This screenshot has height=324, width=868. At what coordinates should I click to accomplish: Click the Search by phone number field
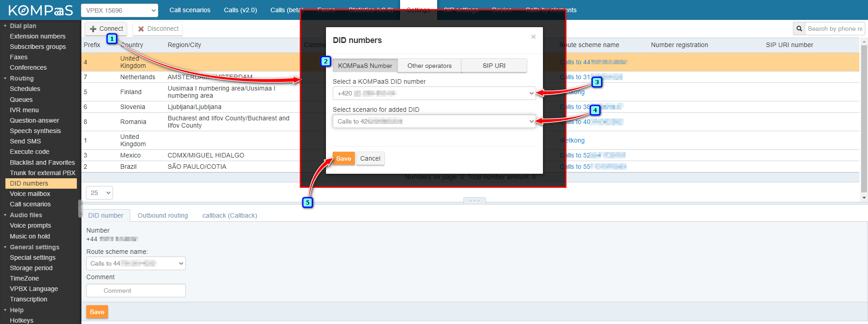coord(835,29)
